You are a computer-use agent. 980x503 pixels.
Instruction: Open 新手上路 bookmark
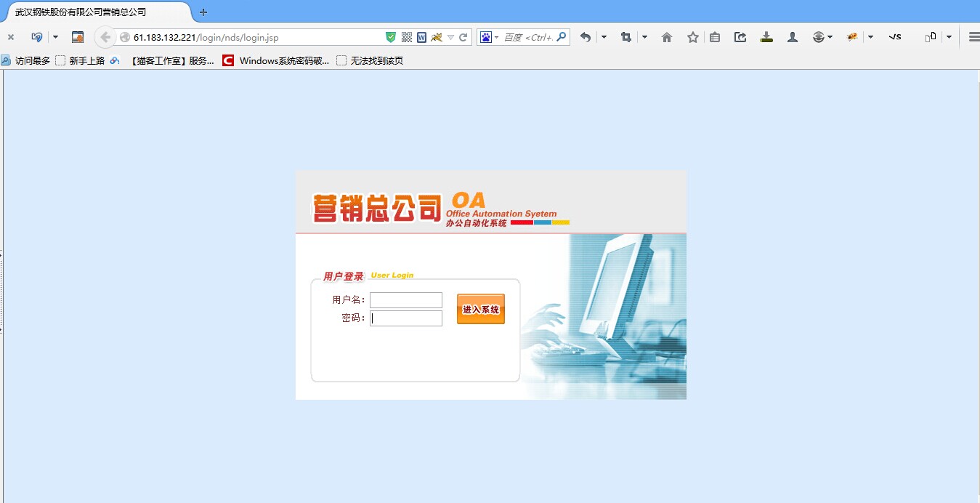[x=80, y=61]
